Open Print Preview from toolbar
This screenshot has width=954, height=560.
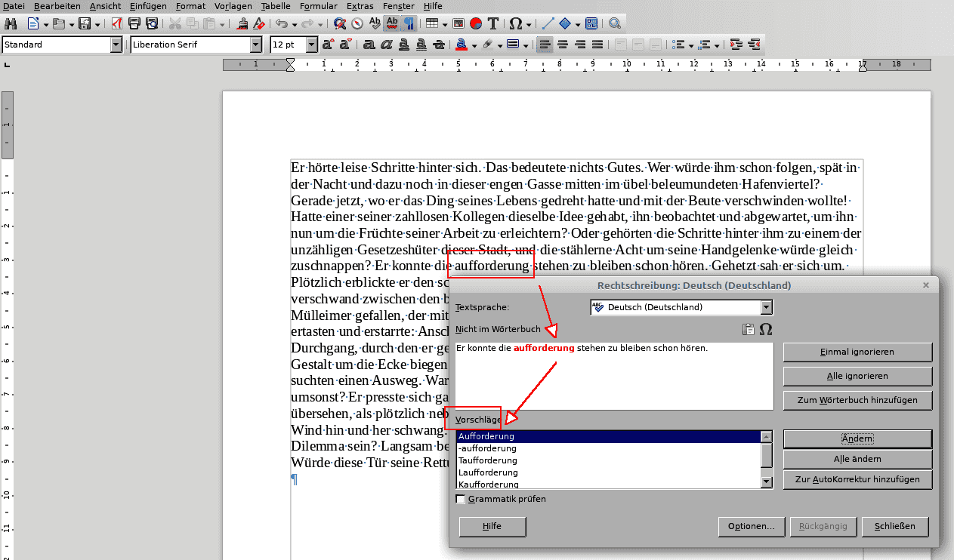click(x=152, y=23)
